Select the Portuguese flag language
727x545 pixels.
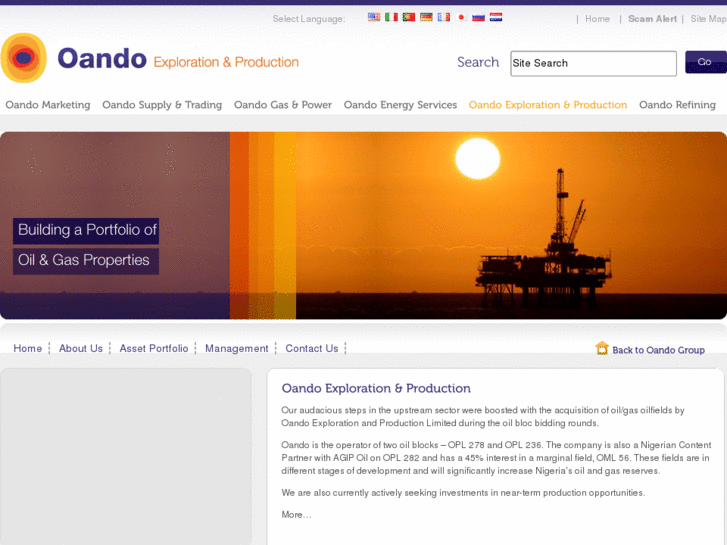tap(408, 17)
